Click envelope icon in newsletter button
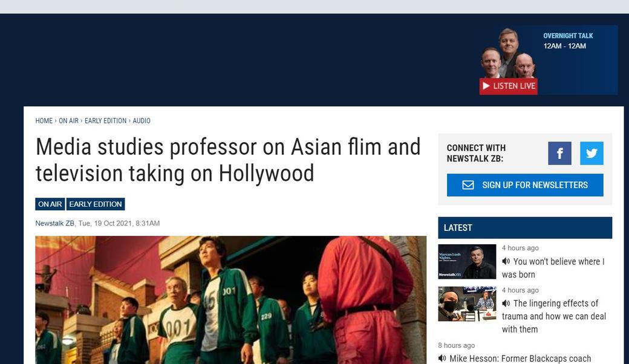Viewport: 629px width, 364px height. 468,185
